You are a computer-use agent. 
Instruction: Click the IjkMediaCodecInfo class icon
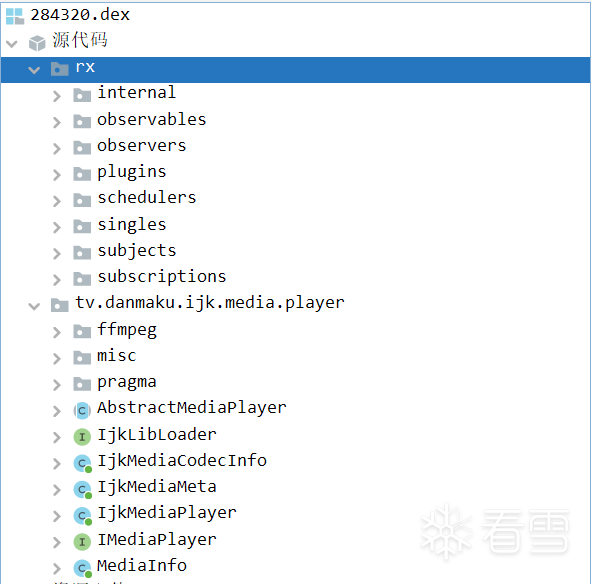tap(83, 463)
